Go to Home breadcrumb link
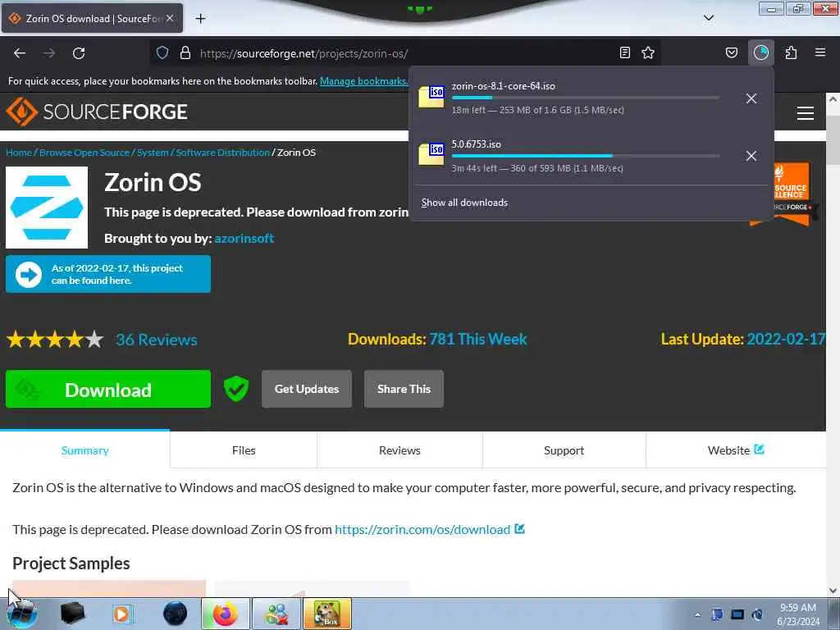This screenshot has width=840, height=630. tap(19, 153)
